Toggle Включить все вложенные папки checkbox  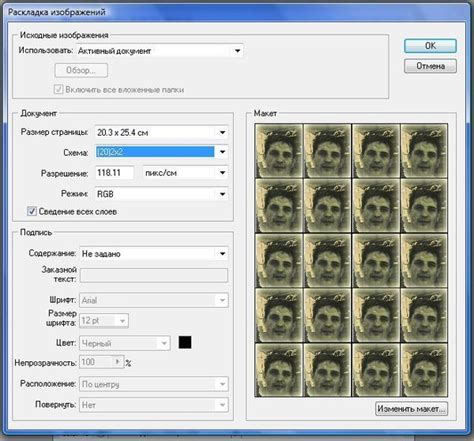click(x=58, y=89)
